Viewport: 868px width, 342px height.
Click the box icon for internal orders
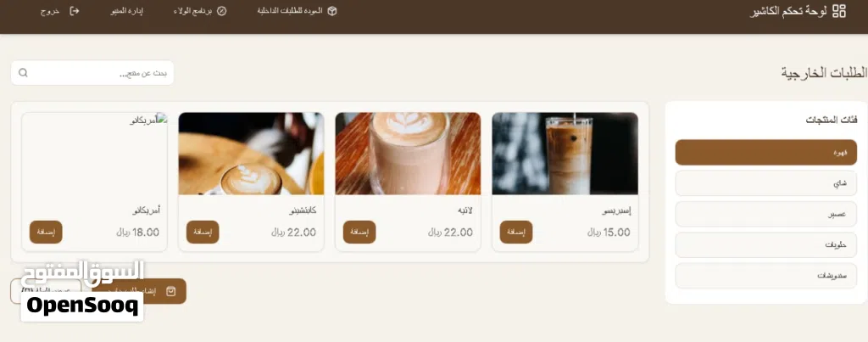pos(332,11)
